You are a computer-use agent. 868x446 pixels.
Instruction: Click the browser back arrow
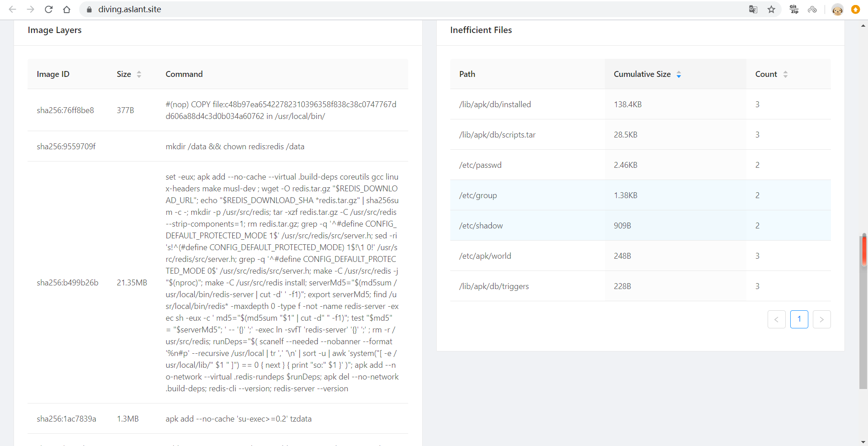click(13, 9)
